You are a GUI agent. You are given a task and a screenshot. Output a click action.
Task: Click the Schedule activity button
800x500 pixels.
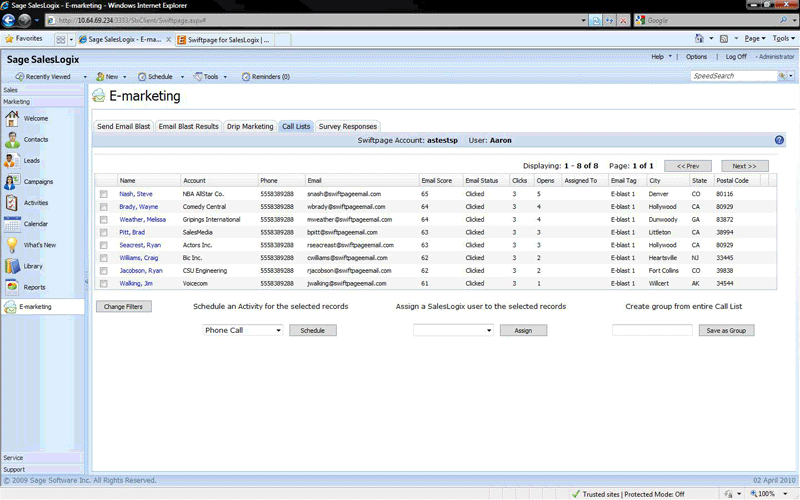coord(313,330)
